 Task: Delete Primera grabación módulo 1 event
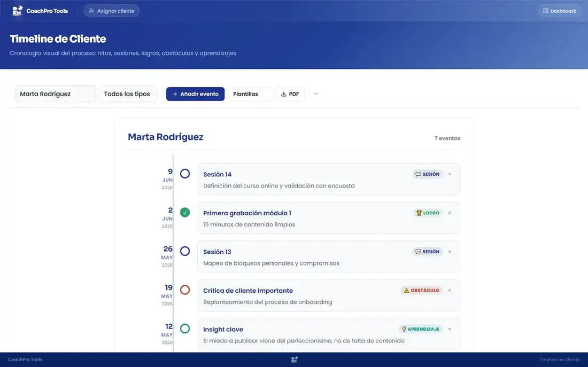coord(450,213)
